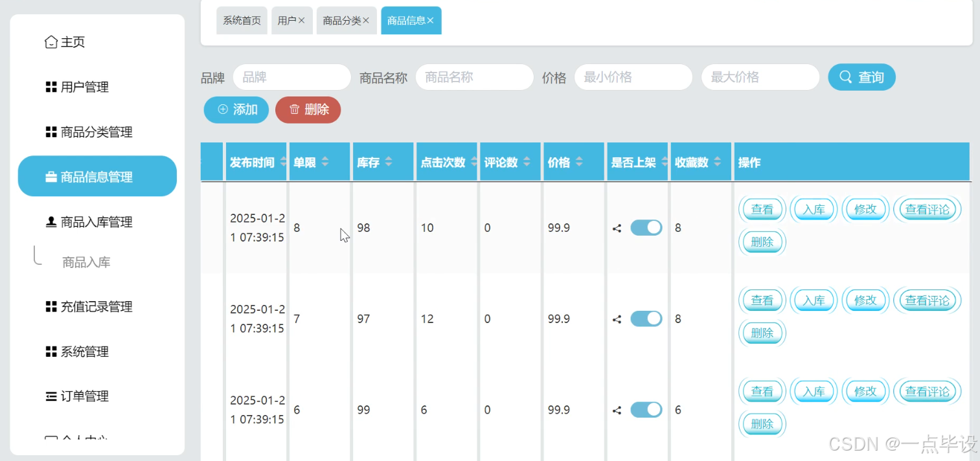Viewport: 980px width, 461px height.
Task: Click share icon in row with 单限 7
Action: pos(617,319)
